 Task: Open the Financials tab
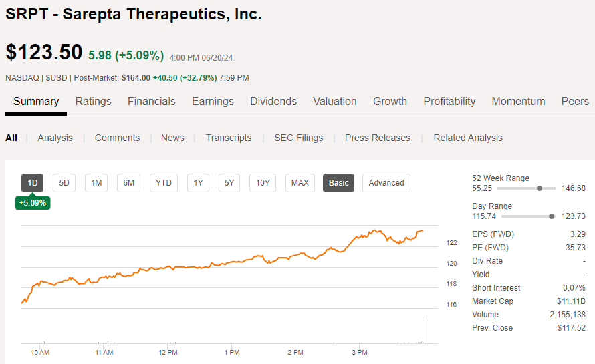click(x=151, y=102)
